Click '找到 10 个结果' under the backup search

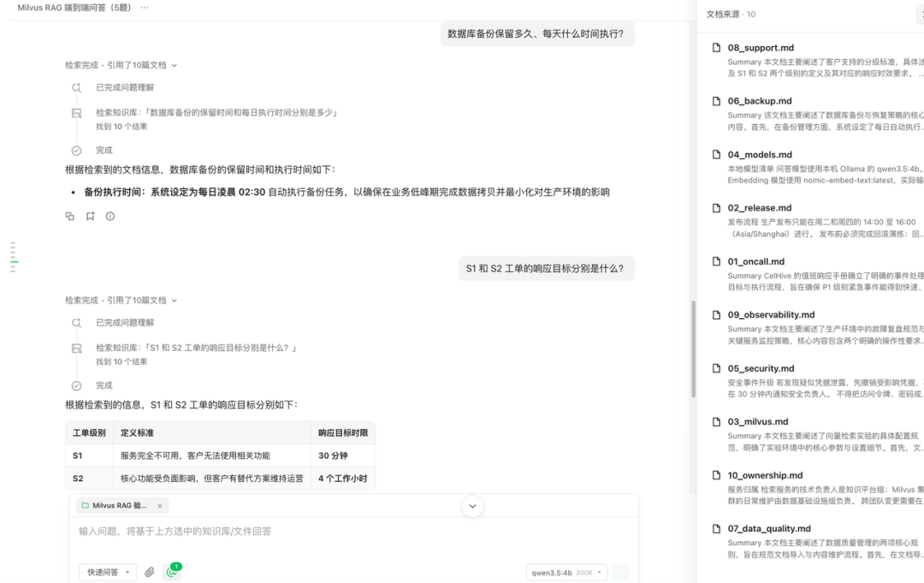(122, 127)
